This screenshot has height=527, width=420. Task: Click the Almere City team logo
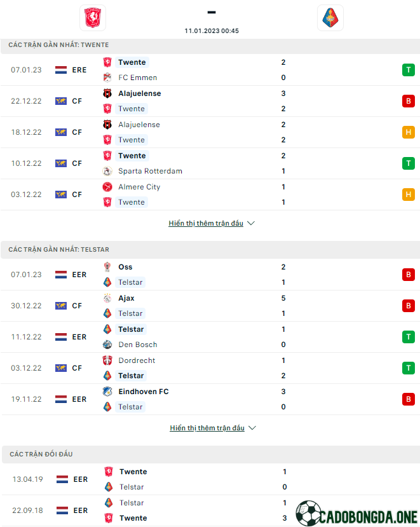(107, 187)
